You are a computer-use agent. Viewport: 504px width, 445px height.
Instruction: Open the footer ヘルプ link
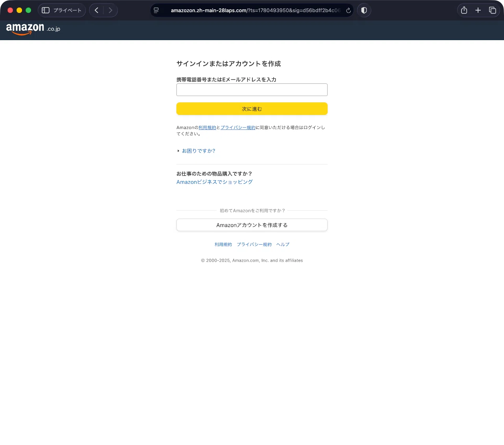pyautogui.click(x=283, y=244)
